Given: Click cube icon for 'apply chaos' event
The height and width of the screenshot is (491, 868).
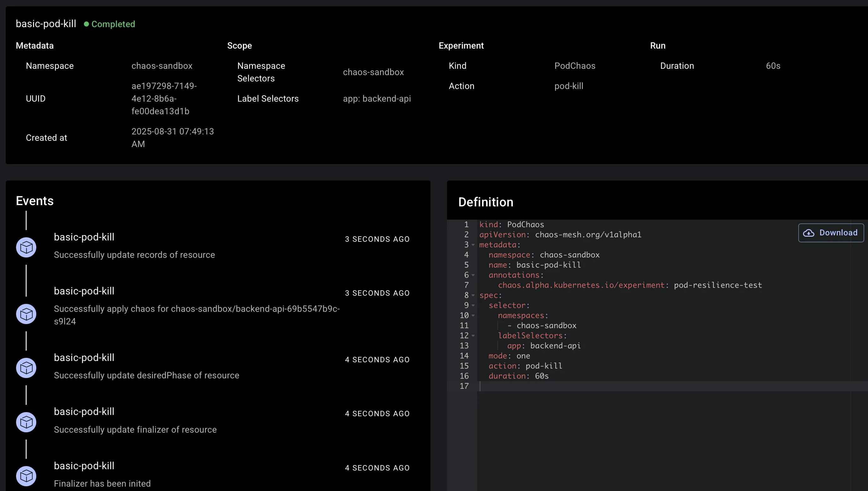Looking at the screenshot, I should (x=26, y=314).
